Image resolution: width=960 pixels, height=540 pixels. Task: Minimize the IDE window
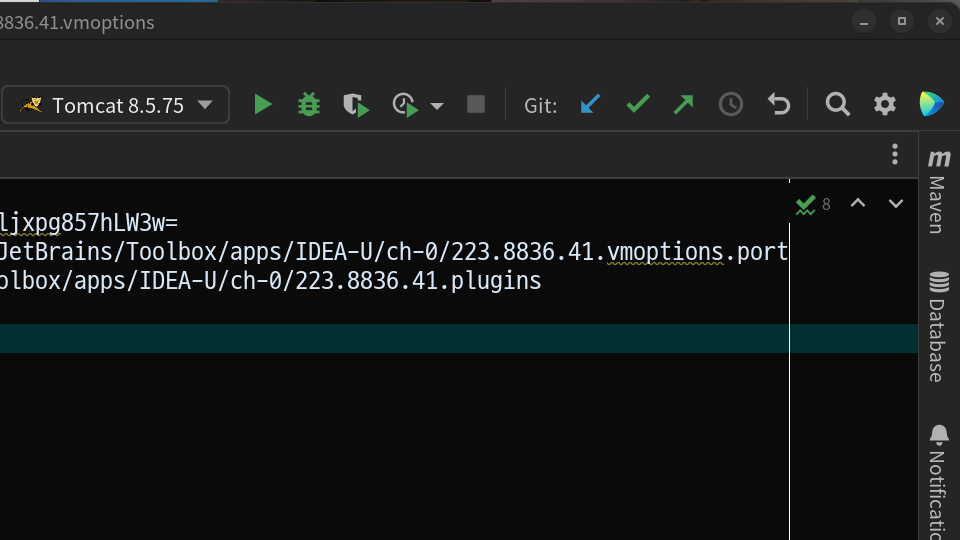864,22
